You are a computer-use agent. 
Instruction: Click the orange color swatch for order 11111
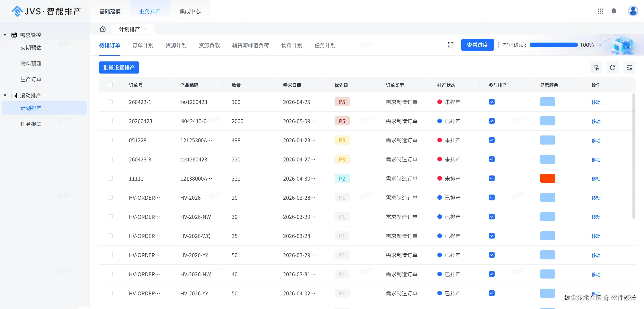coord(548,178)
